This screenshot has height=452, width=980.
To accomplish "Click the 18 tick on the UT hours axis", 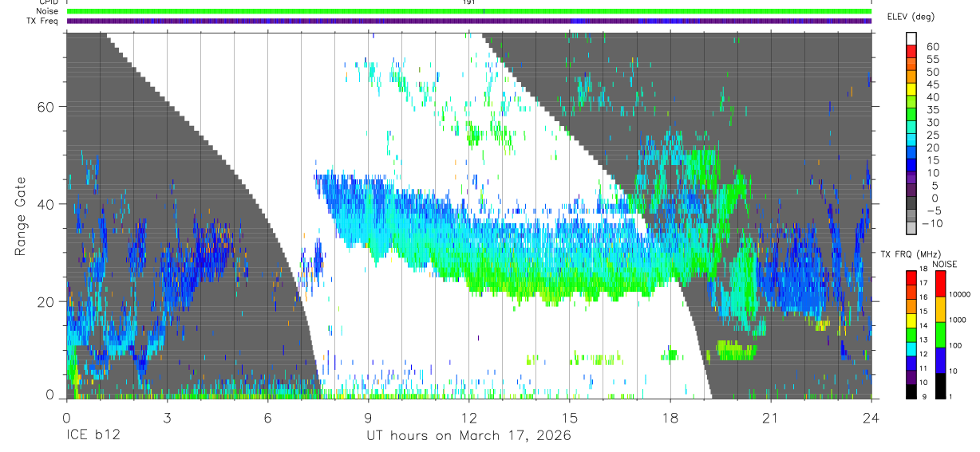I will tap(670, 417).
